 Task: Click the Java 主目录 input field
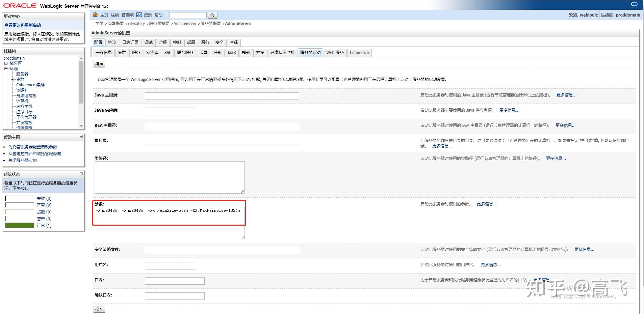[x=222, y=96]
